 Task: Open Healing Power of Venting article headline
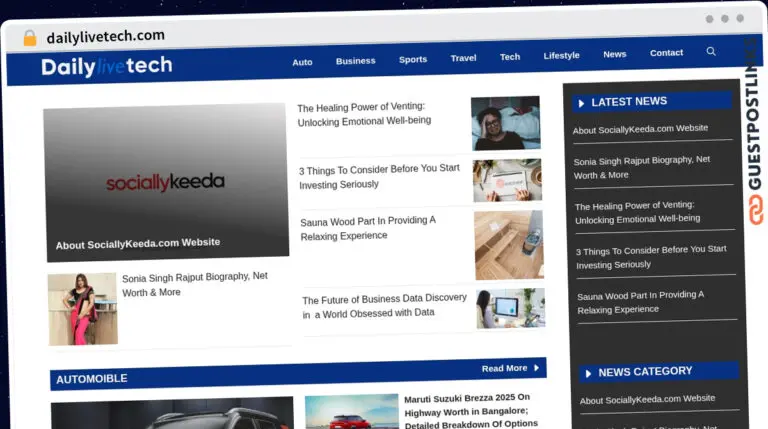point(364,113)
